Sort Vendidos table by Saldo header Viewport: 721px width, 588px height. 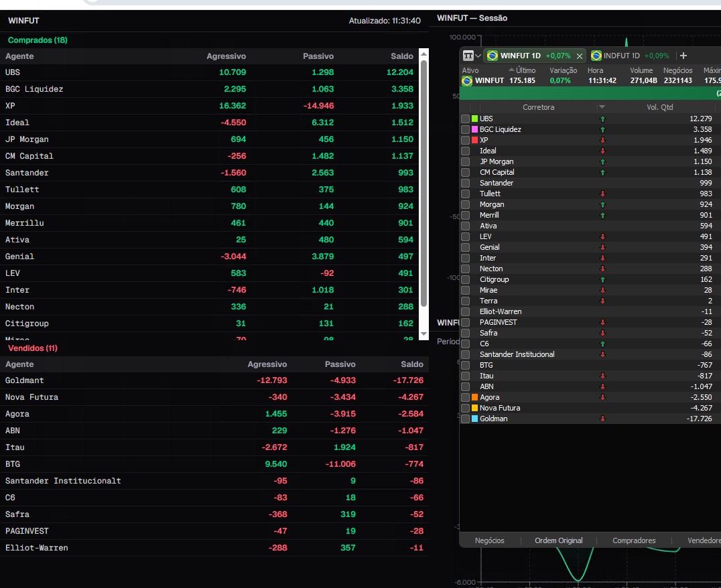pos(412,364)
